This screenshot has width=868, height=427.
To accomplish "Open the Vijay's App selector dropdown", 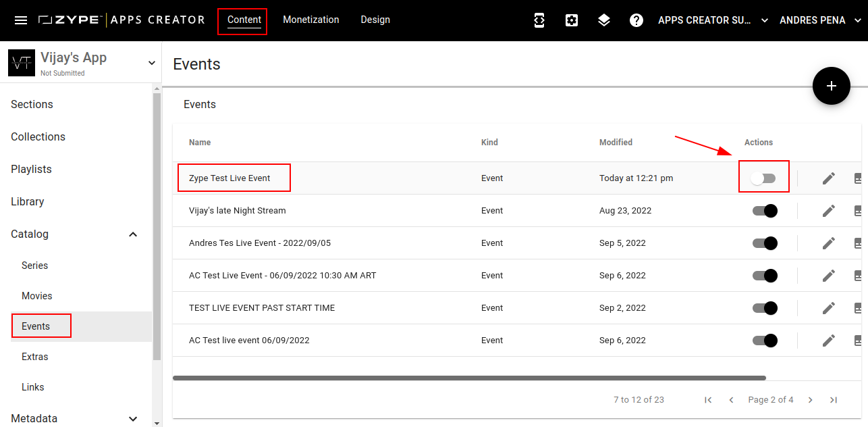I will click(x=151, y=63).
